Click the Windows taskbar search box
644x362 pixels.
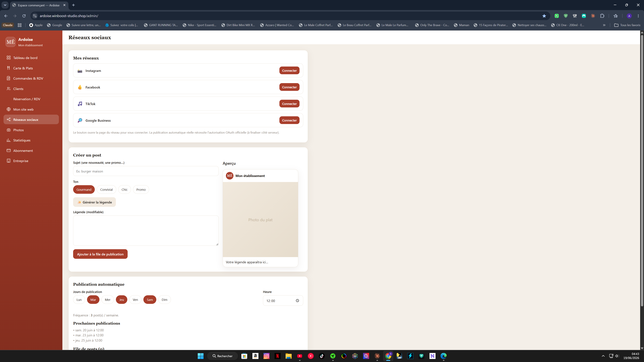coord(223,356)
